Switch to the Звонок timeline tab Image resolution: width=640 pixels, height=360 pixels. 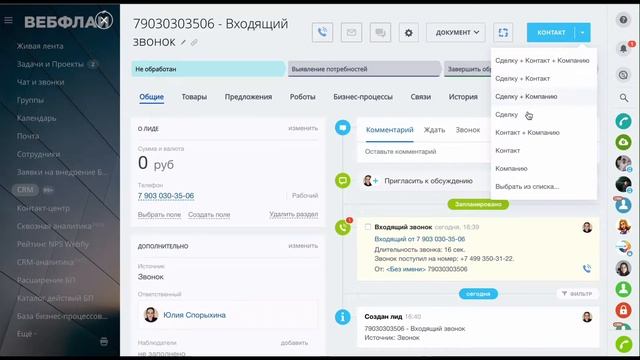click(468, 130)
